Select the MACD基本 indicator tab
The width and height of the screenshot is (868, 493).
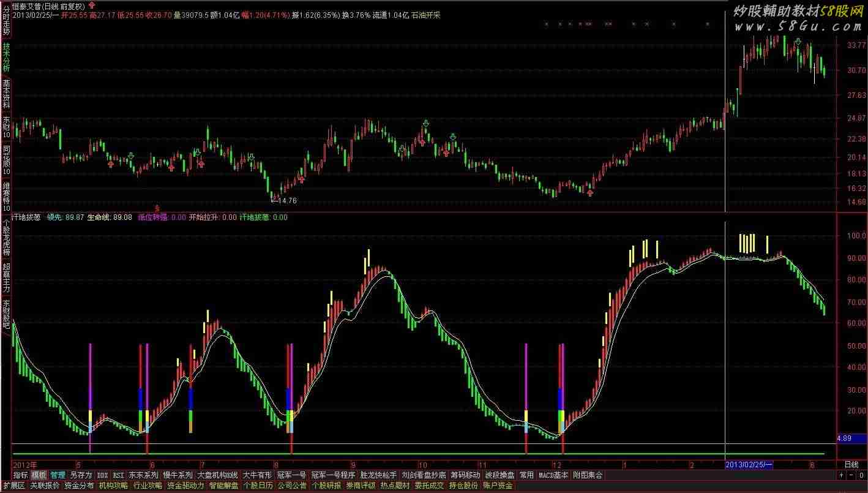pos(553,475)
